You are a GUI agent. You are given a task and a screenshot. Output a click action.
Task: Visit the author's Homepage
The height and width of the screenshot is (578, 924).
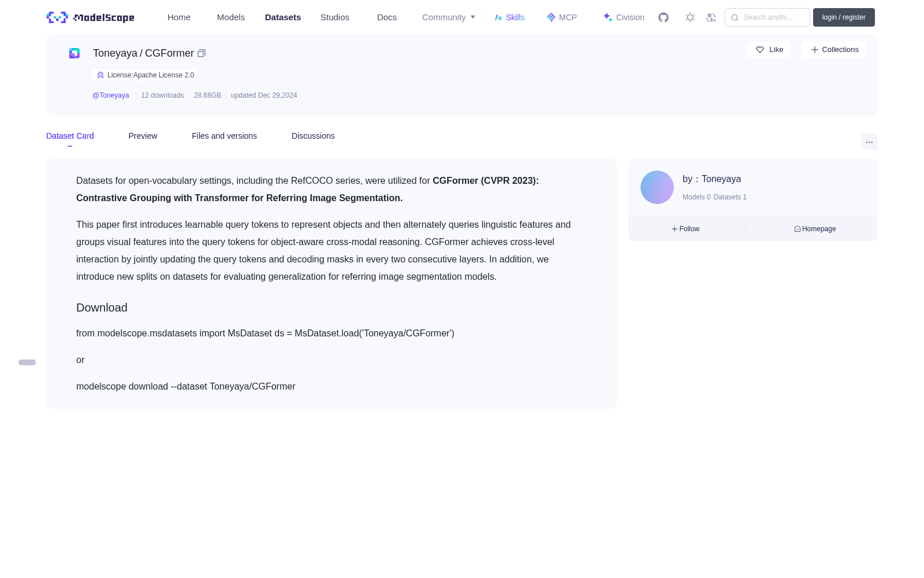pyautogui.click(x=815, y=229)
